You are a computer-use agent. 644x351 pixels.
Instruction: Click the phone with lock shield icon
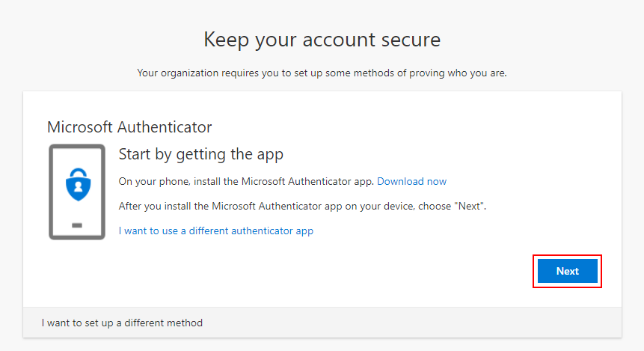(x=77, y=192)
